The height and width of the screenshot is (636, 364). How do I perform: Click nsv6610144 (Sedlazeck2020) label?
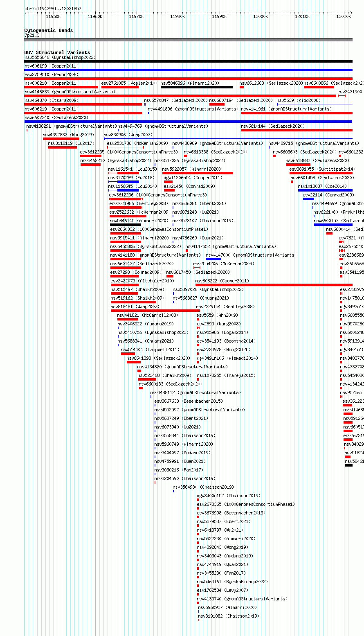(273, 126)
